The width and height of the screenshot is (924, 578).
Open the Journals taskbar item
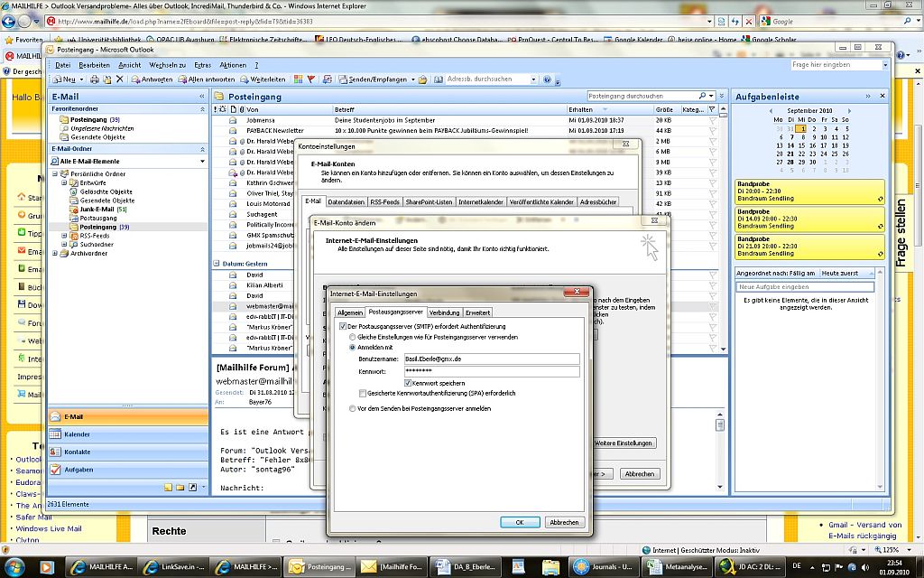click(x=604, y=567)
